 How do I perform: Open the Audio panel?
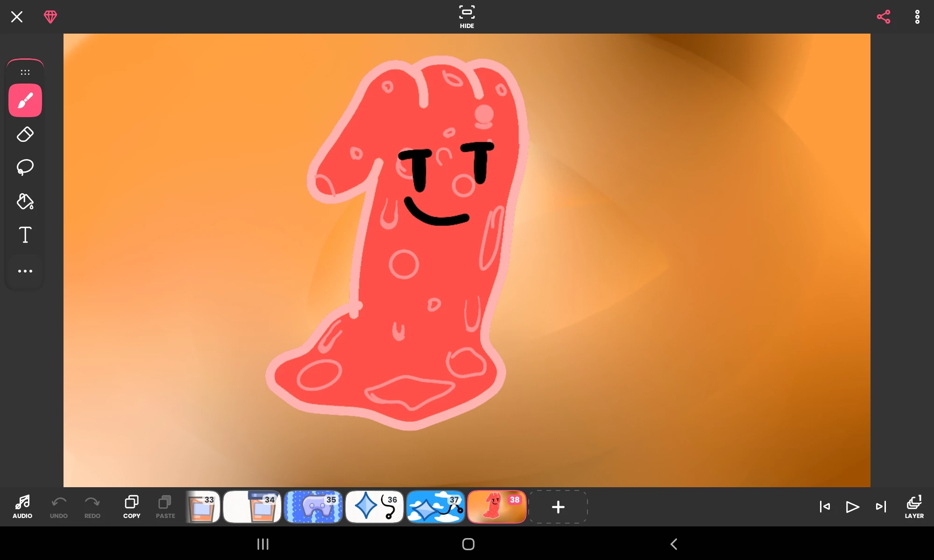click(x=22, y=506)
